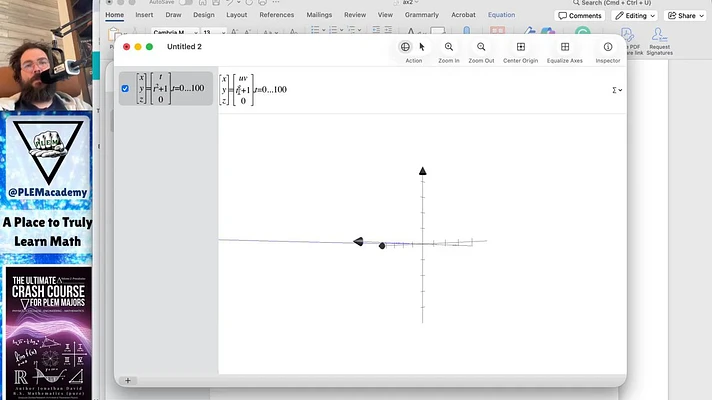Click Word's numbered list icon

[x=333, y=30]
